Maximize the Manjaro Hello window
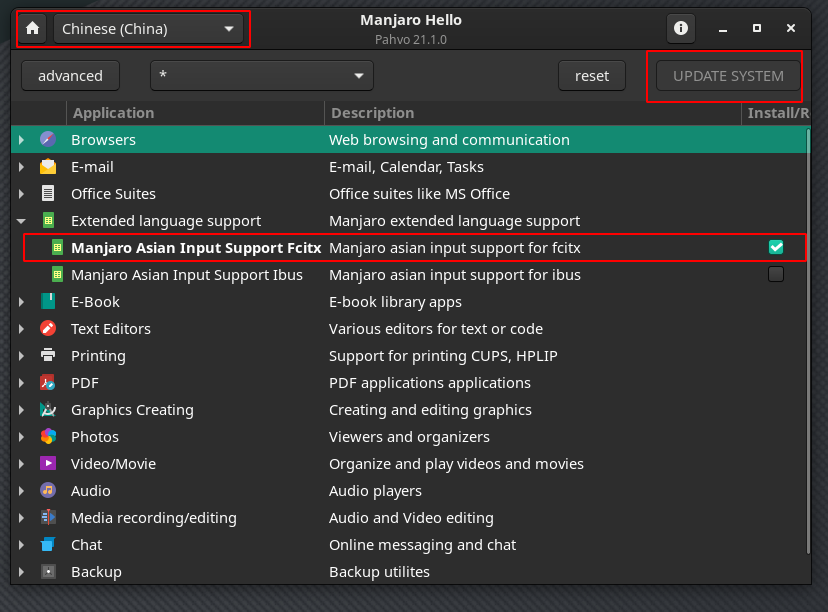Screen dimensions: 828x612 click(757, 28)
